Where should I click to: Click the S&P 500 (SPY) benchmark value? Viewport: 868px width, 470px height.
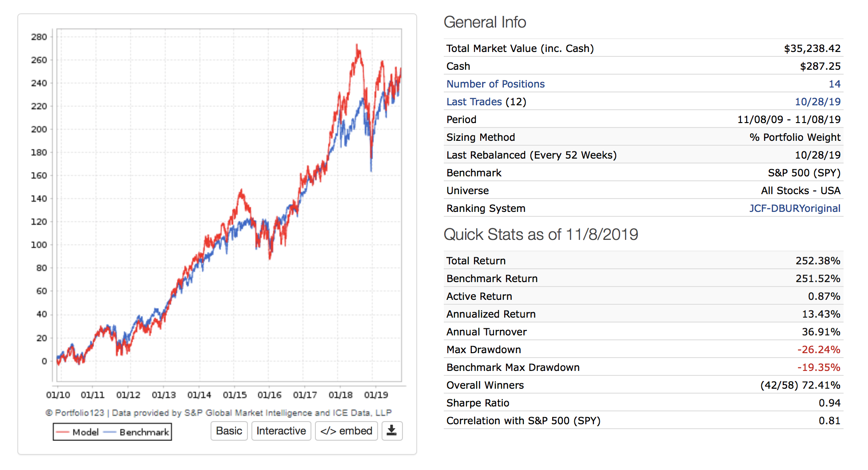tap(804, 173)
